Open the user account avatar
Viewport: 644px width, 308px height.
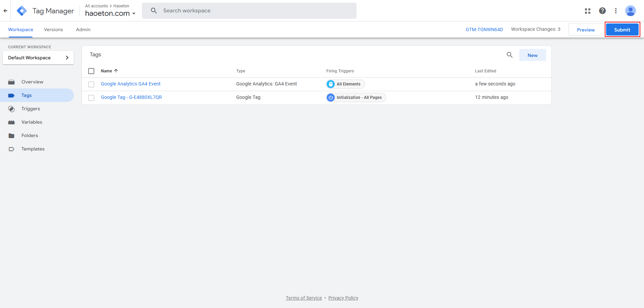631,11
